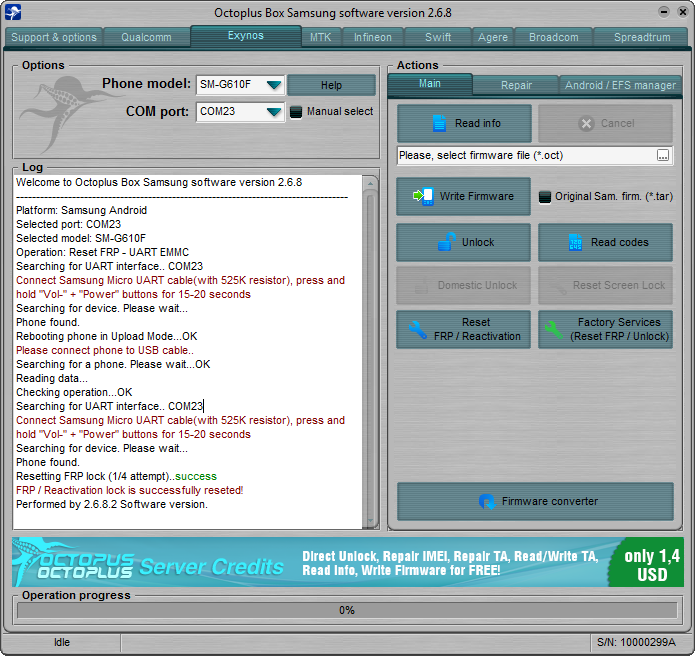Viewport: 695px width, 656px height.
Task: Minimize the Octoplus Box window
Action: click(664, 12)
